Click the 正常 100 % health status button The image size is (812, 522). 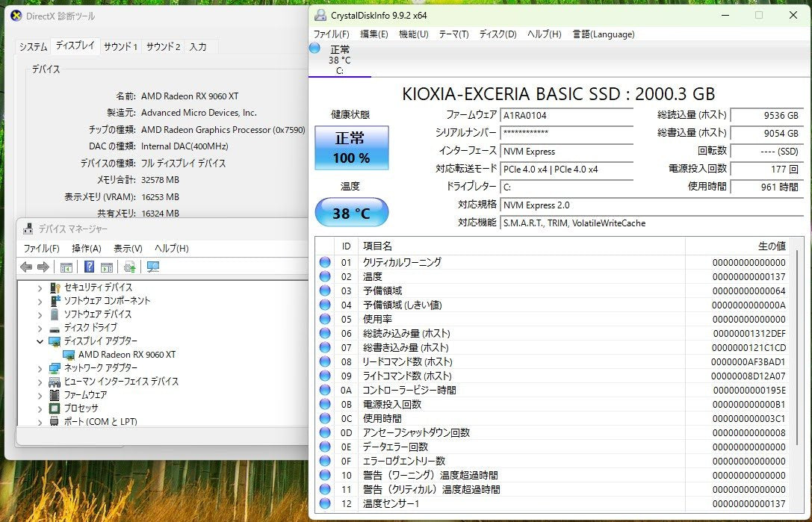click(x=352, y=148)
